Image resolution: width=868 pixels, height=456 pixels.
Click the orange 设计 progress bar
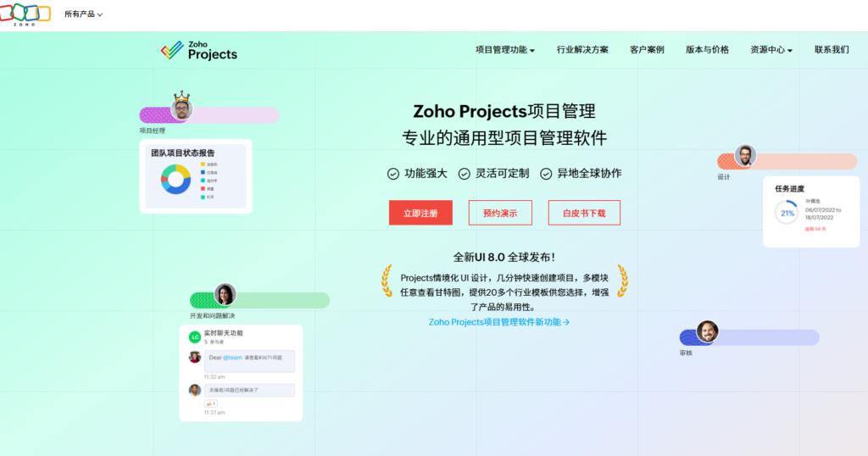coord(787,162)
